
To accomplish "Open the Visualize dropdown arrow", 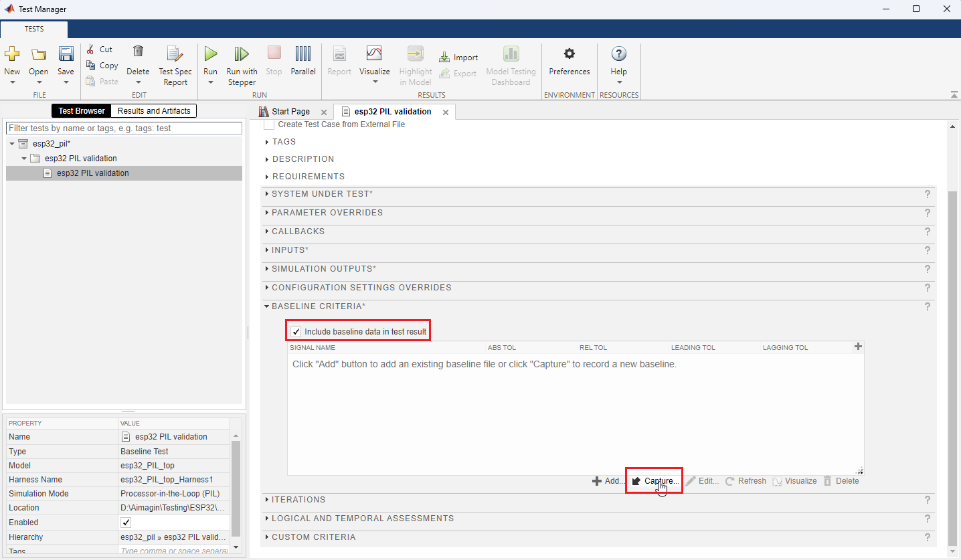I will click(x=375, y=83).
